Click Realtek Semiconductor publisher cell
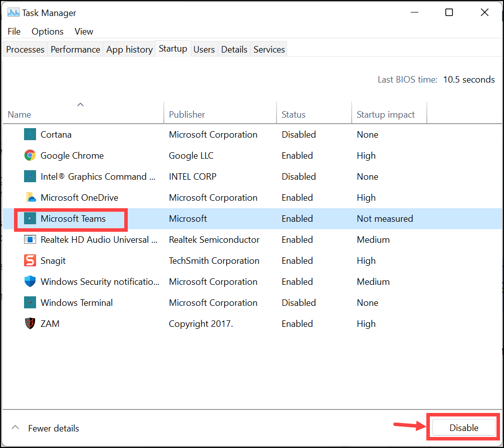504x448 pixels. tap(214, 240)
